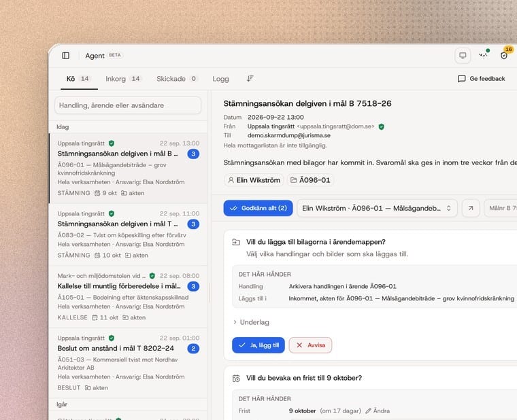Click badge 3 on Stämningsansökan mål T item
The width and height of the screenshot is (517, 420).
(x=193, y=224)
